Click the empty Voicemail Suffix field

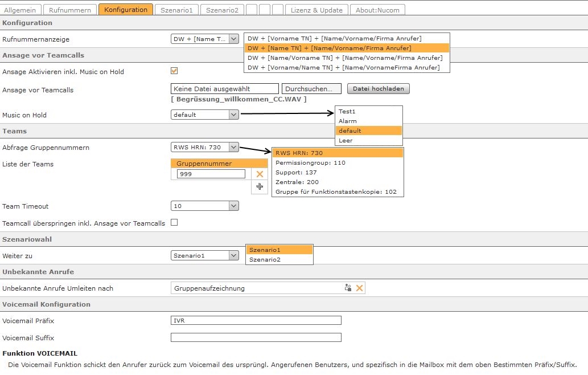point(256,337)
